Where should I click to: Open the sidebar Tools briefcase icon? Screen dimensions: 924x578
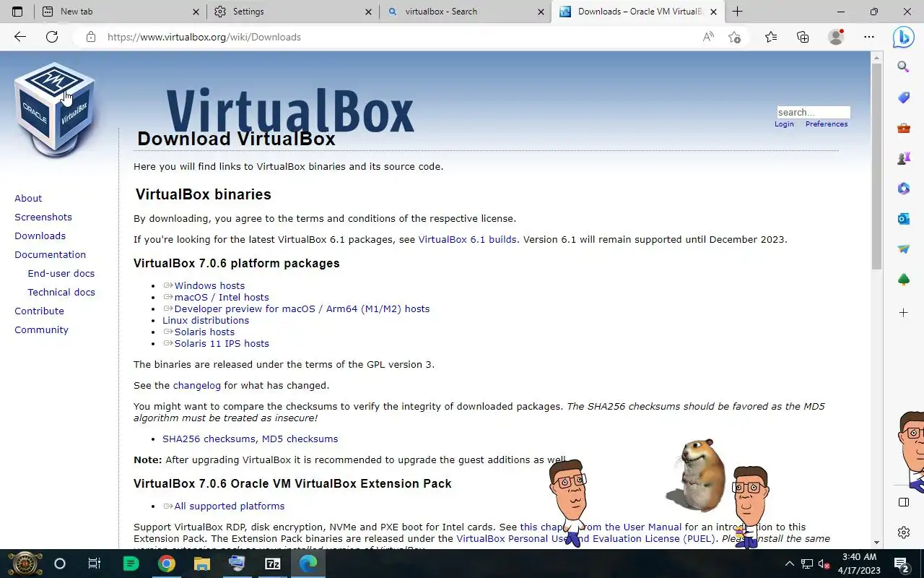pos(903,128)
